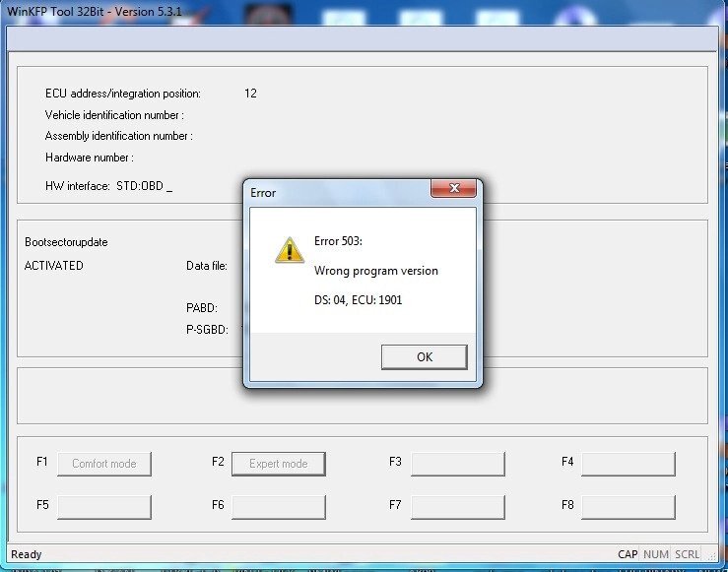Click the blank F4 button
The height and width of the screenshot is (572, 728).
[x=628, y=464]
